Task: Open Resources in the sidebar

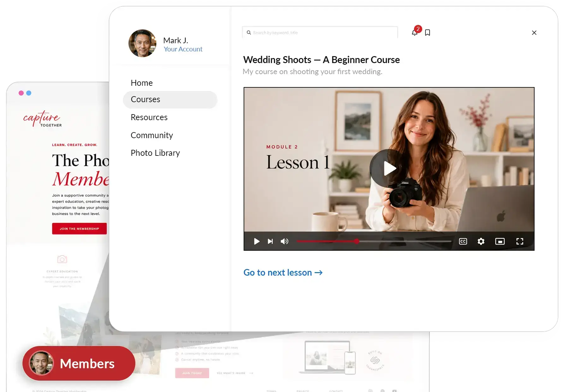Action: pyautogui.click(x=149, y=117)
